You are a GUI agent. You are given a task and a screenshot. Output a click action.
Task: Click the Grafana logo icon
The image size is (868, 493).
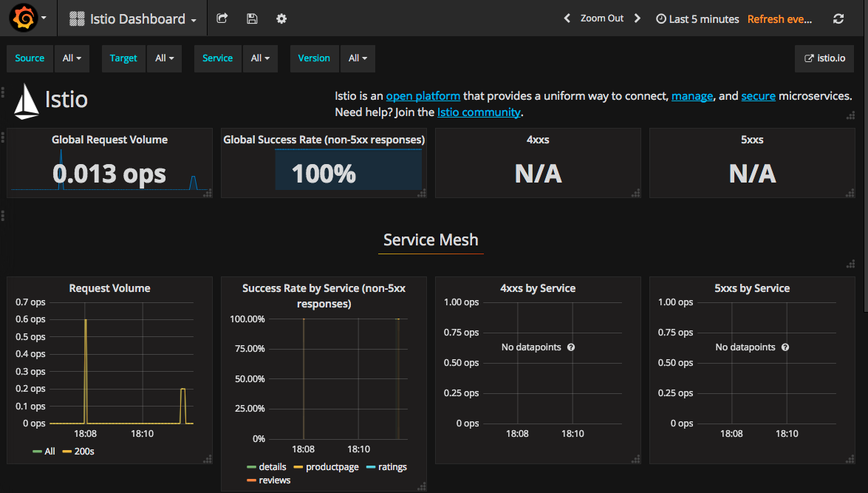click(x=24, y=18)
